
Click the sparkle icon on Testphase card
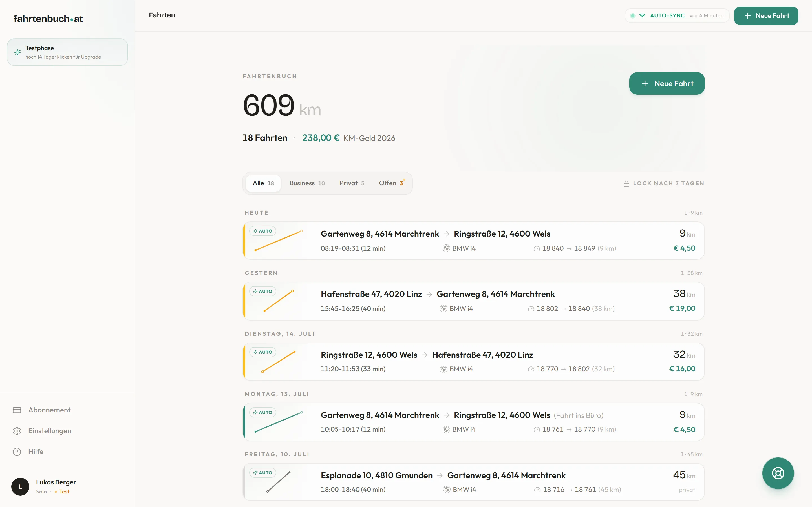17,52
